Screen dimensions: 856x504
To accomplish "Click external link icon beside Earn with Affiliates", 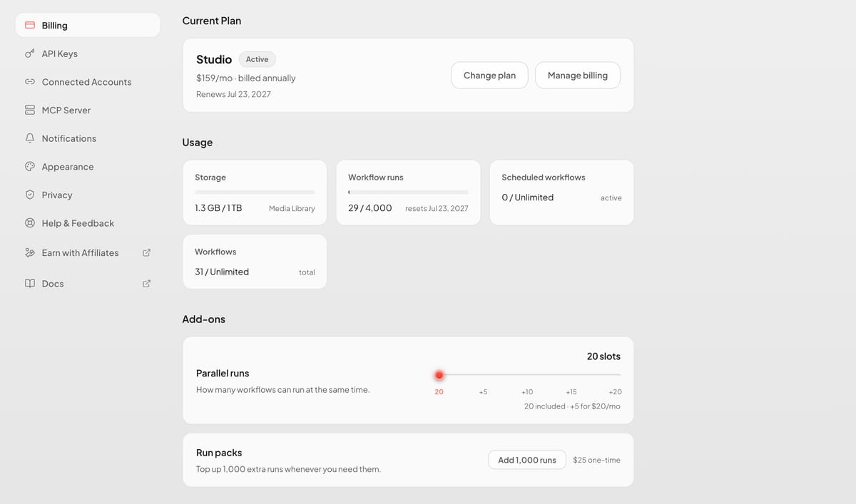I will [x=147, y=252].
